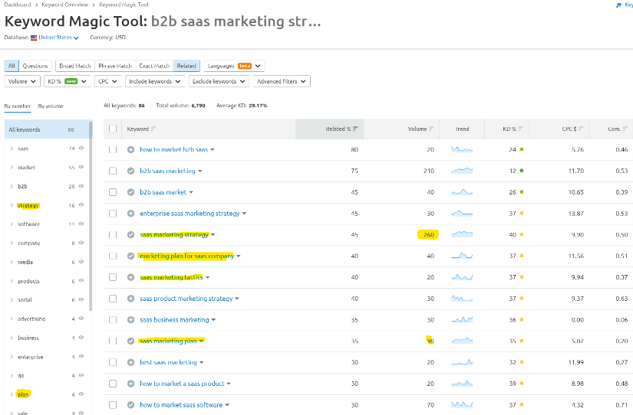This screenshot has width=633, height=415.
Task: Select the Related match tab
Action: (186, 66)
